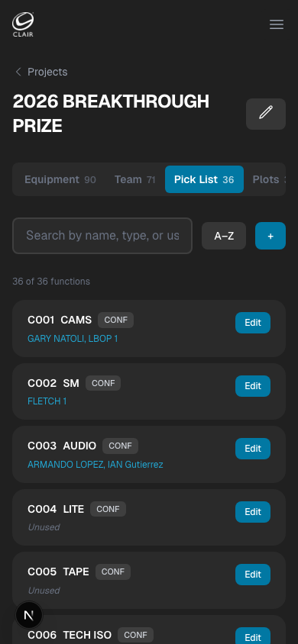Open GARY NATOLI, LBOP 1 assignment
The width and height of the screenshot is (298, 644).
(x=73, y=339)
